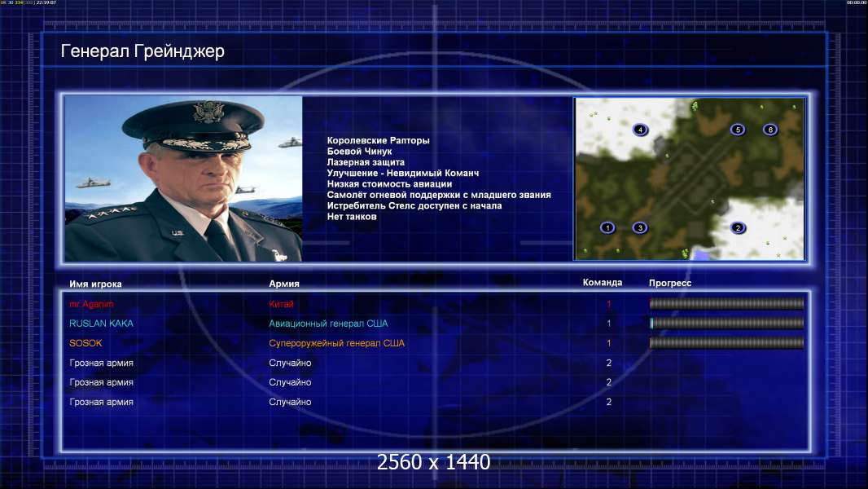Click 'Самолёт огневой поддержки с младшего звания'

[x=439, y=195]
